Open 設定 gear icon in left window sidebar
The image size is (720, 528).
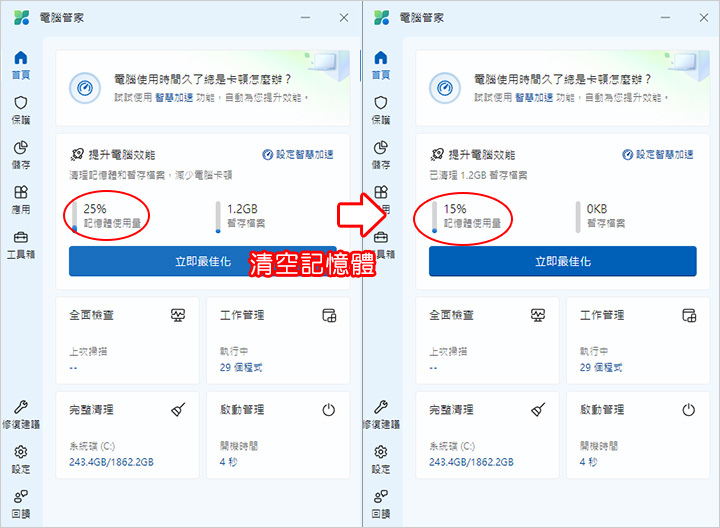click(21, 452)
